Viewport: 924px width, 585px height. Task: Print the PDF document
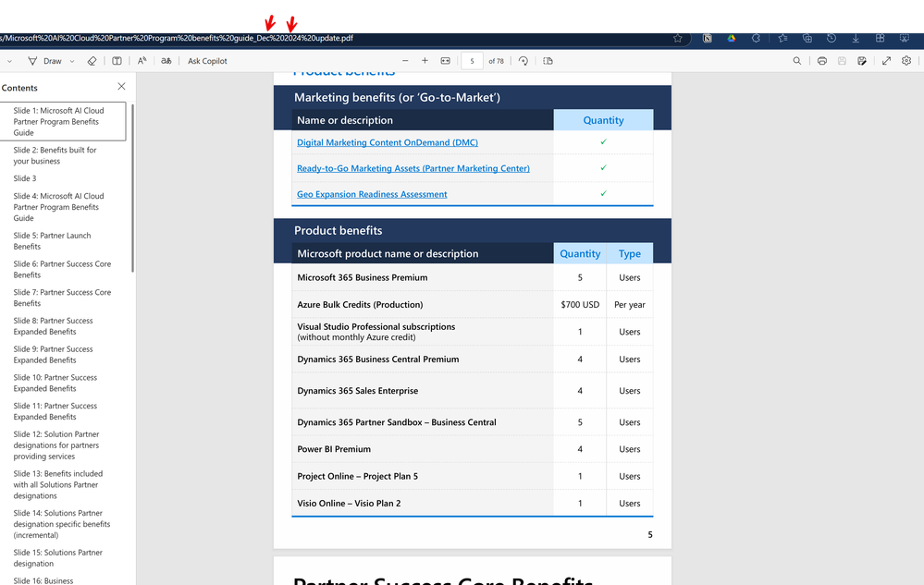tap(822, 61)
